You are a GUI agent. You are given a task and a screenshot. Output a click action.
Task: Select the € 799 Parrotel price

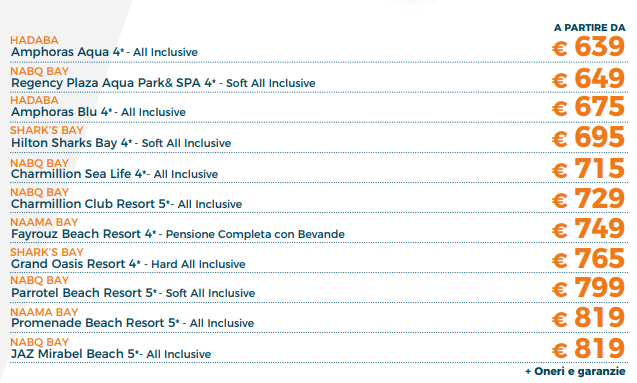point(588,288)
